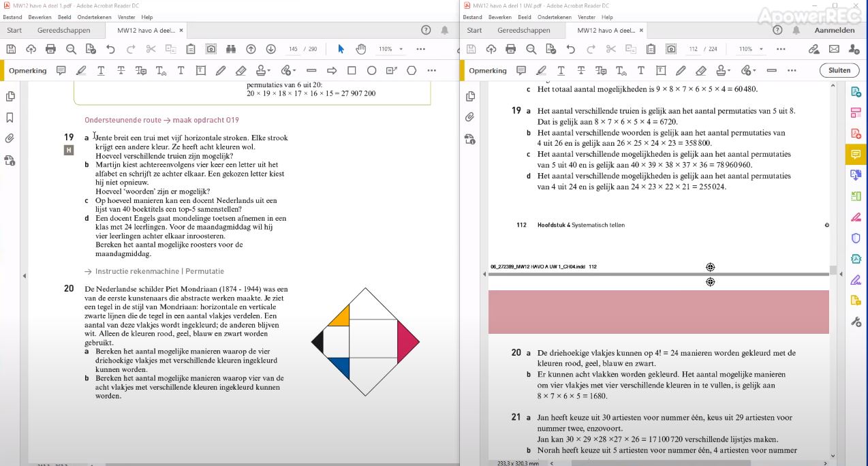Open Protect shield tool in right tools pane

pyautogui.click(x=856, y=238)
